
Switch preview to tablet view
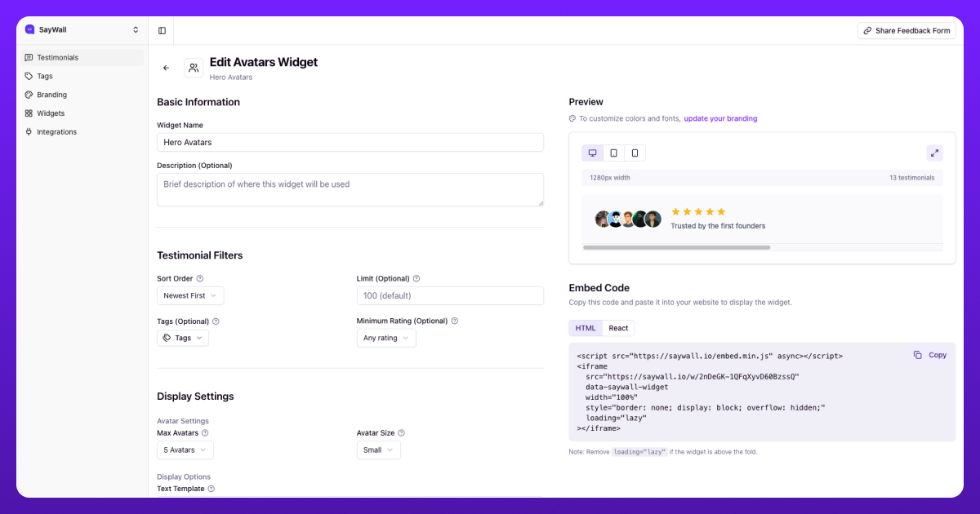(x=613, y=153)
